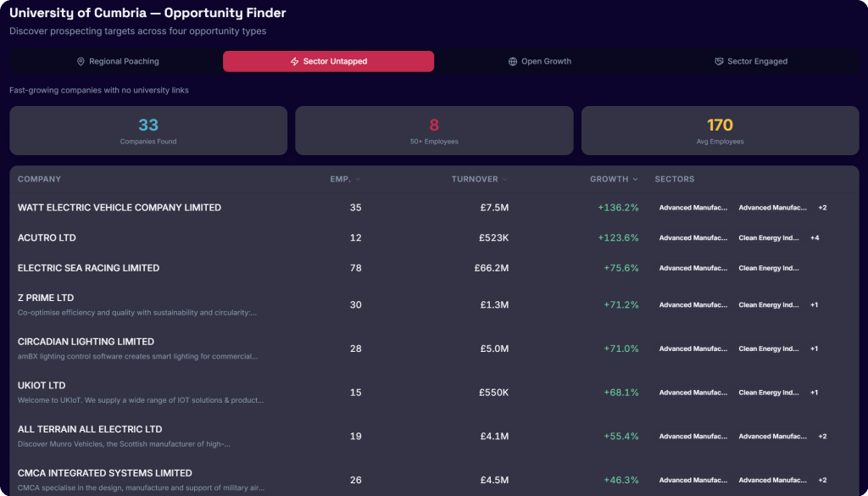
Task: Open the Regional Poaching tab
Action: tap(117, 61)
